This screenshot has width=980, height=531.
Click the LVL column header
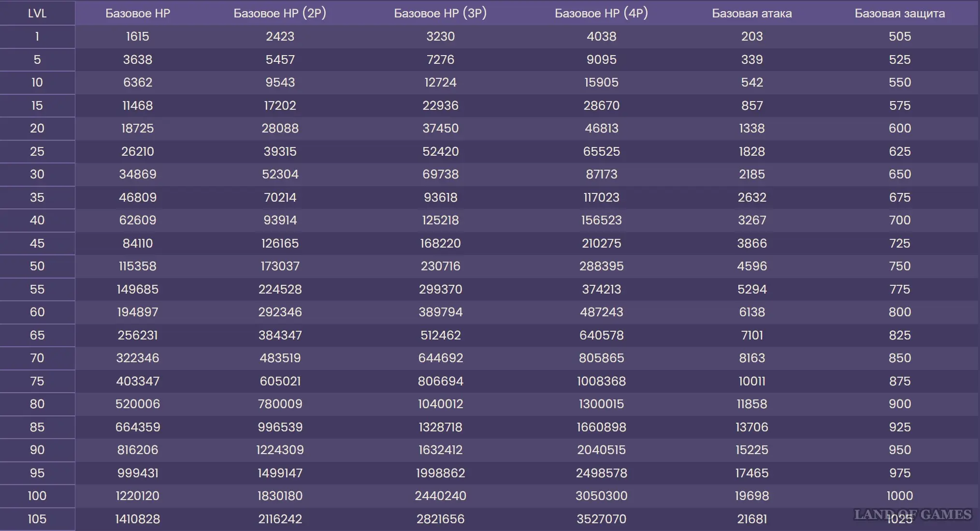point(37,13)
